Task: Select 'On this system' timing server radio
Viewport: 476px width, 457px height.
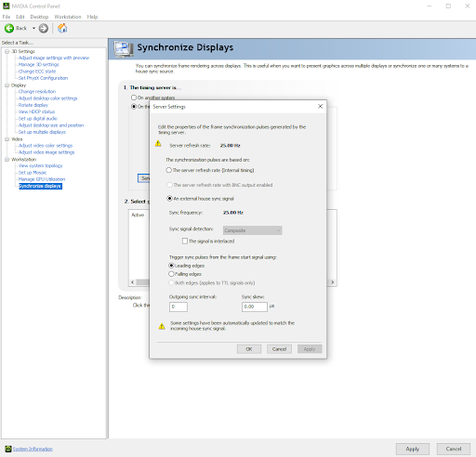Action: click(134, 107)
